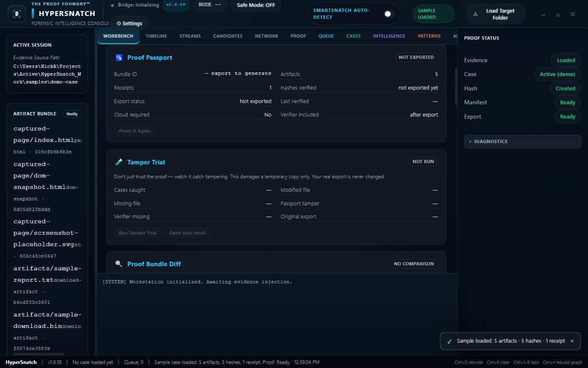Open the Network tab
Image resolution: width=588 pixels, height=368 pixels.
pos(267,36)
